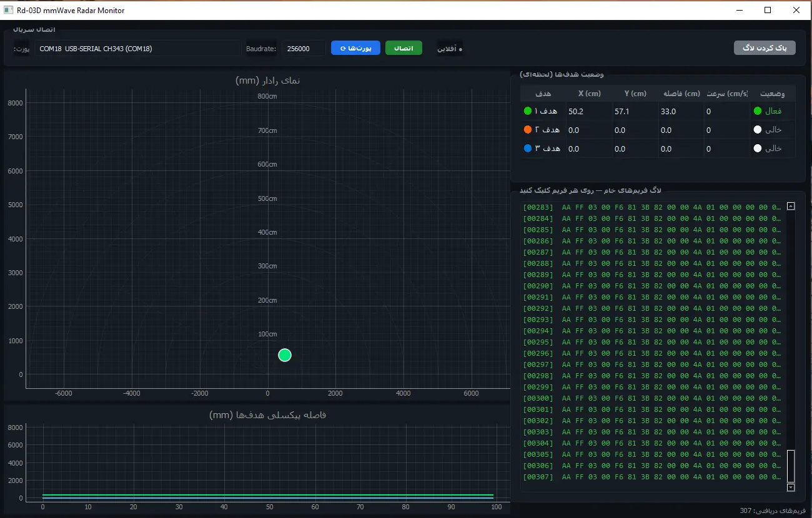This screenshot has width=812, height=518.
Task: Select log frame [00306]
Action: click(652, 466)
